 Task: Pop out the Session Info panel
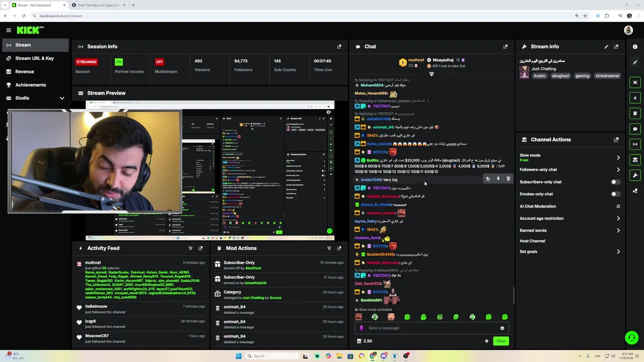[x=339, y=46]
